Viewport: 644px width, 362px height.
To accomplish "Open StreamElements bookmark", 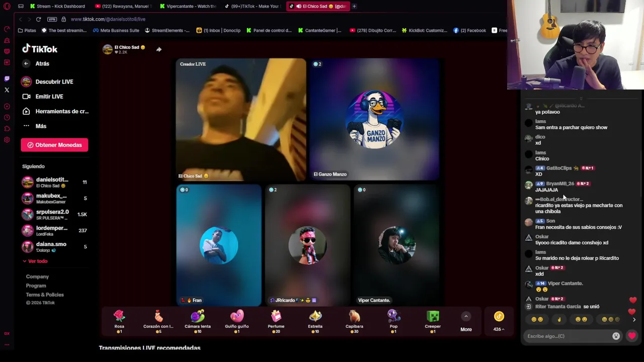I will [x=167, y=30].
